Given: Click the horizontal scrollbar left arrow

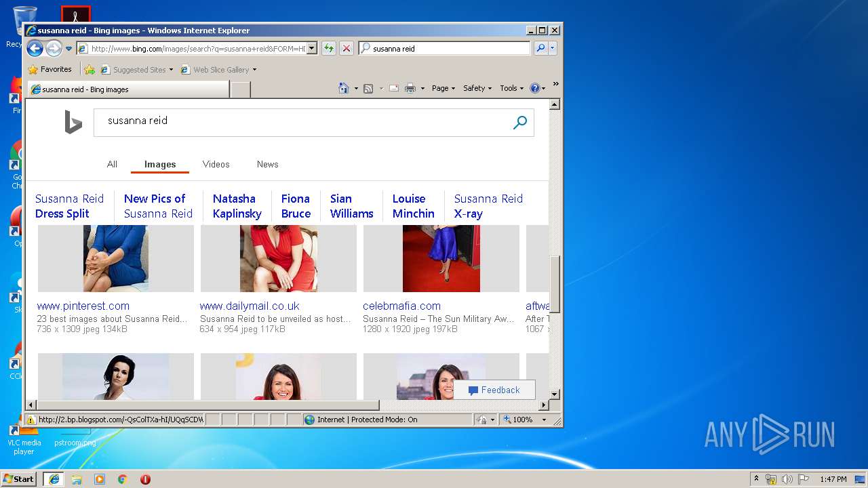Looking at the screenshot, I should click(31, 405).
